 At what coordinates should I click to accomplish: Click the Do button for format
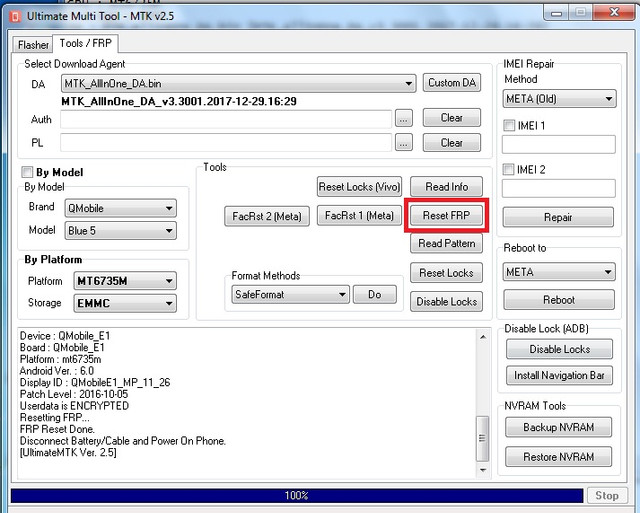374,295
